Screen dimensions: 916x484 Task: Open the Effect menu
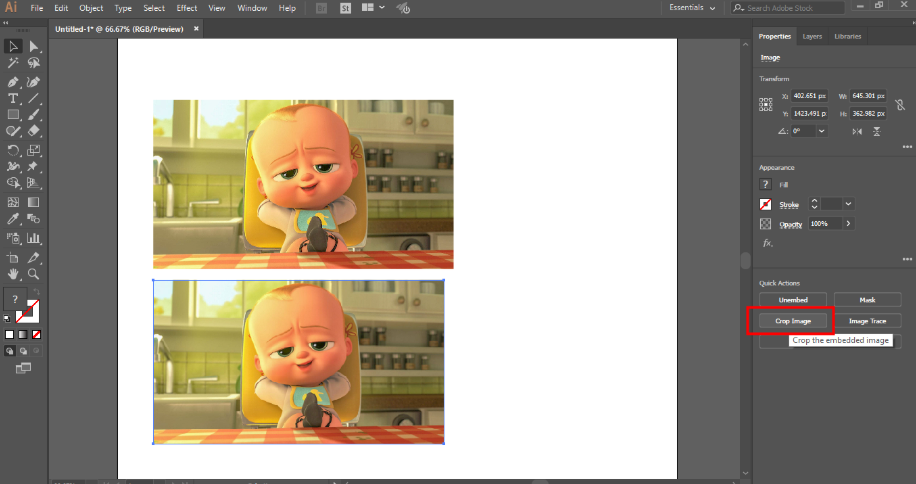pos(187,8)
